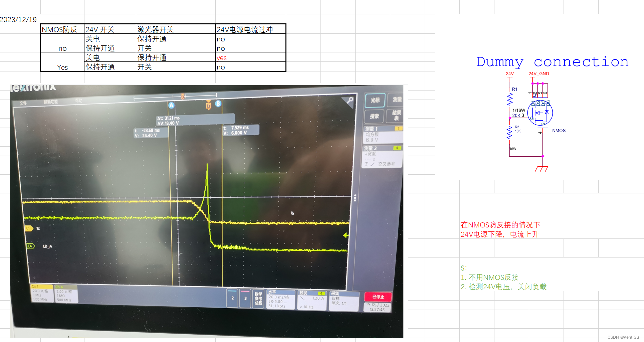This screenshot has height=342, width=644.
Task: Open the 触发 trigger settings badge
Action: click(x=312, y=300)
